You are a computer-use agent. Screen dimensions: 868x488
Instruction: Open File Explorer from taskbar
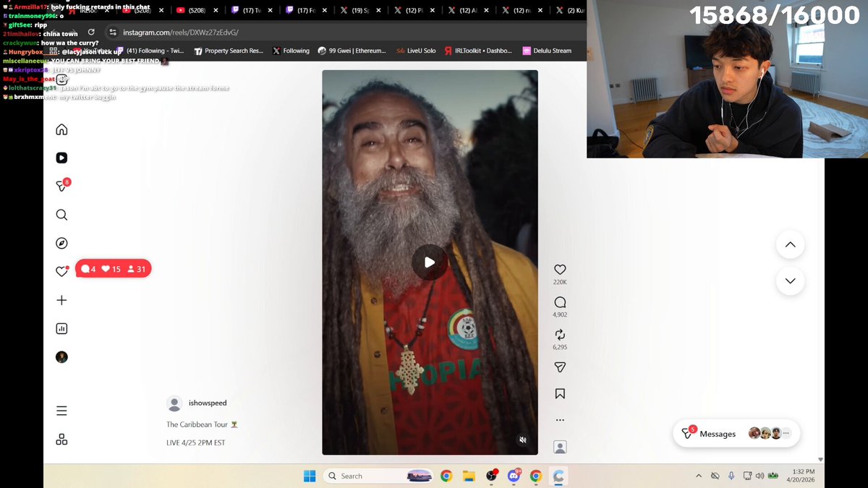click(469, 476)
